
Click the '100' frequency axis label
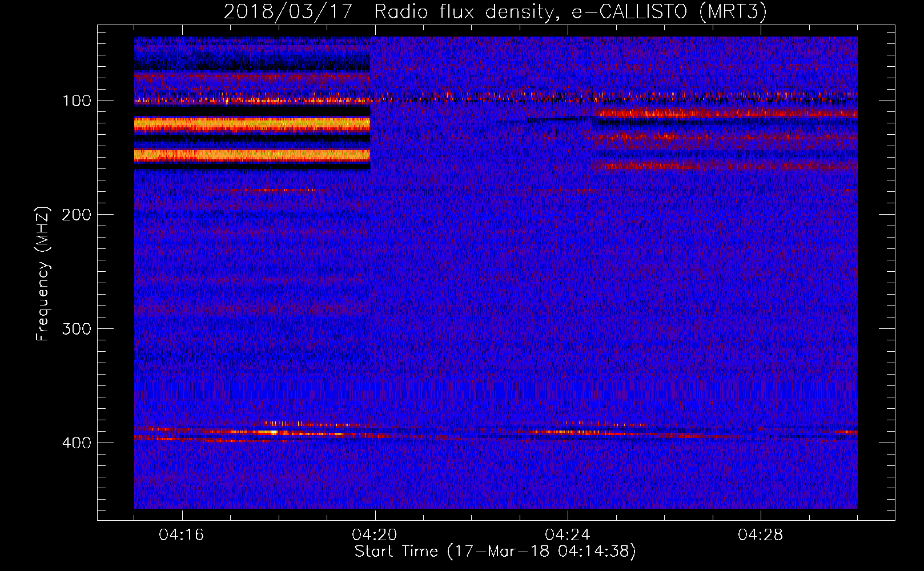(77, 101)
